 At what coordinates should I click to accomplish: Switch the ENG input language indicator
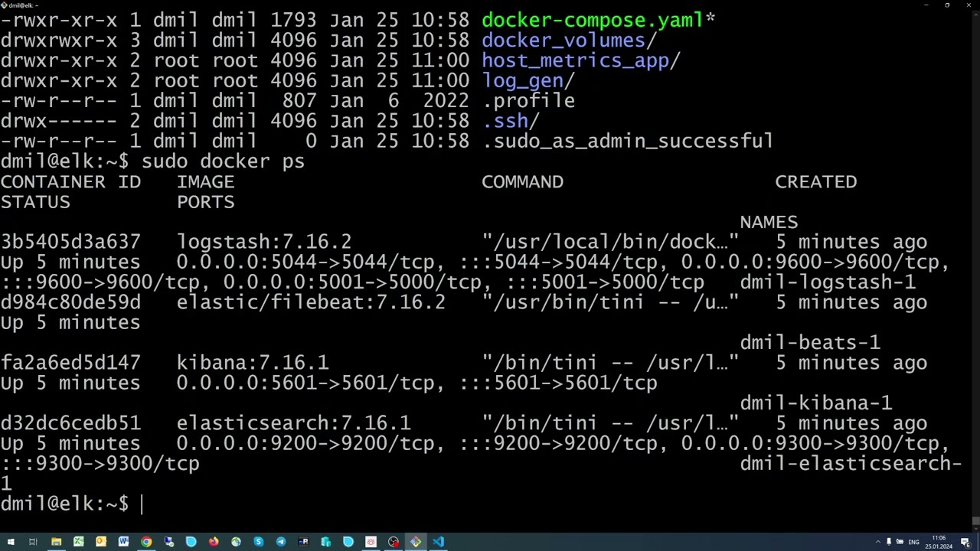(913, 542)
